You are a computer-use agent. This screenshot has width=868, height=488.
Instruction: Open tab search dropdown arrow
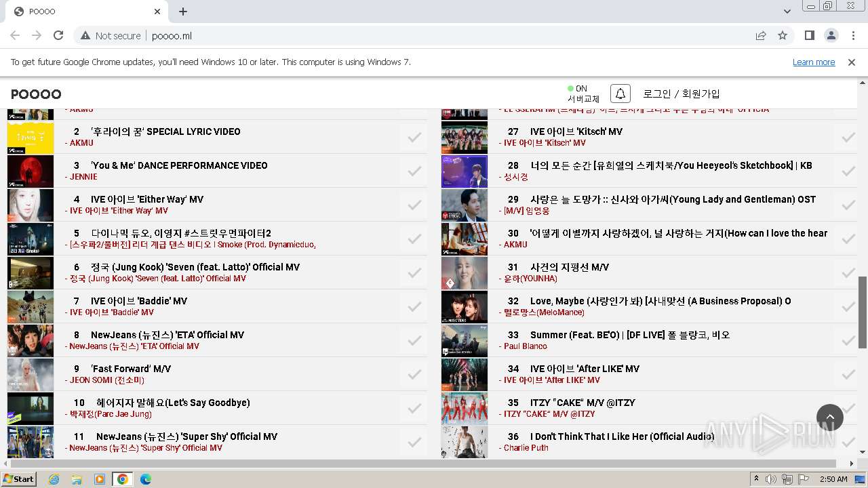coord(787,12)
